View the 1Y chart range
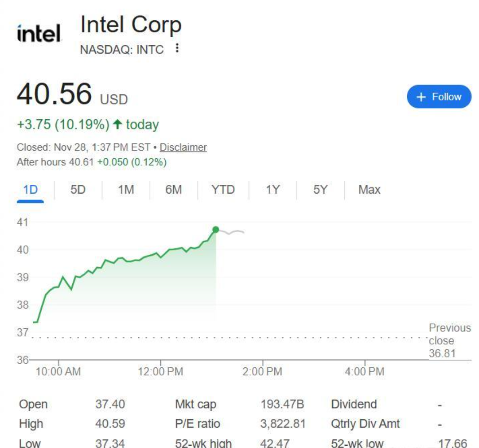Viewport: 479px width, 448px height. click(272, 190)
